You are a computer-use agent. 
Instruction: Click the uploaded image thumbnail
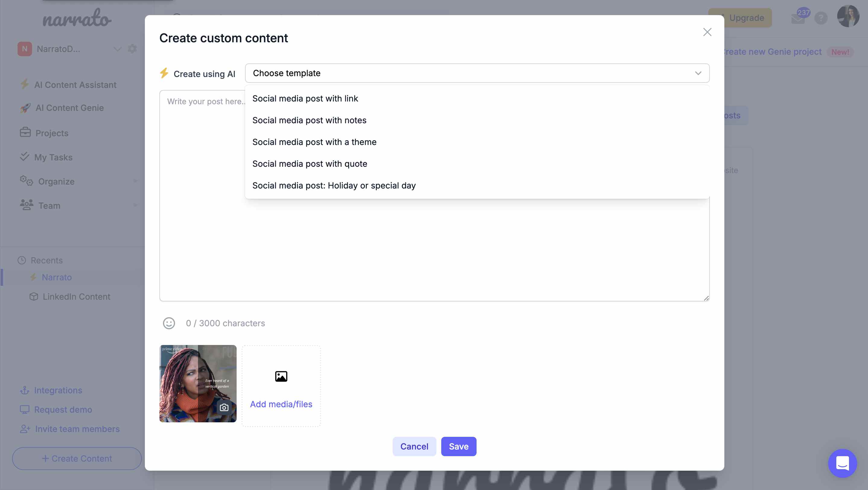(x=198, y=383)
